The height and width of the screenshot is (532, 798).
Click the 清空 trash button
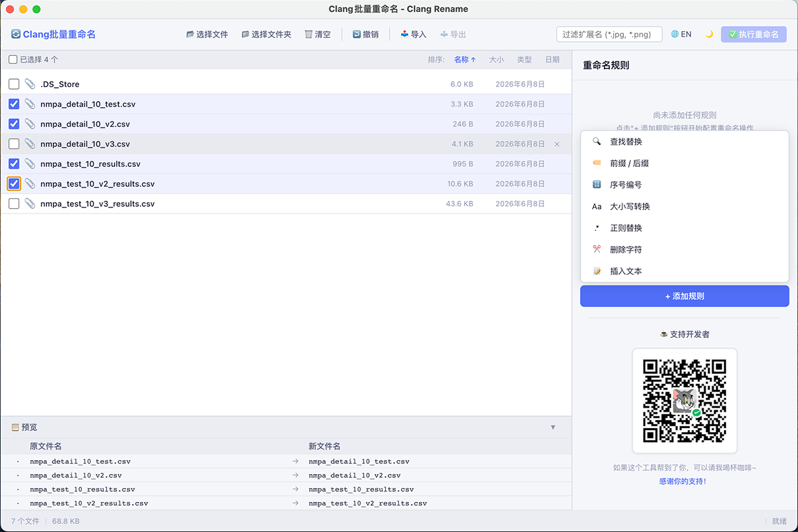tap(317, 34)
